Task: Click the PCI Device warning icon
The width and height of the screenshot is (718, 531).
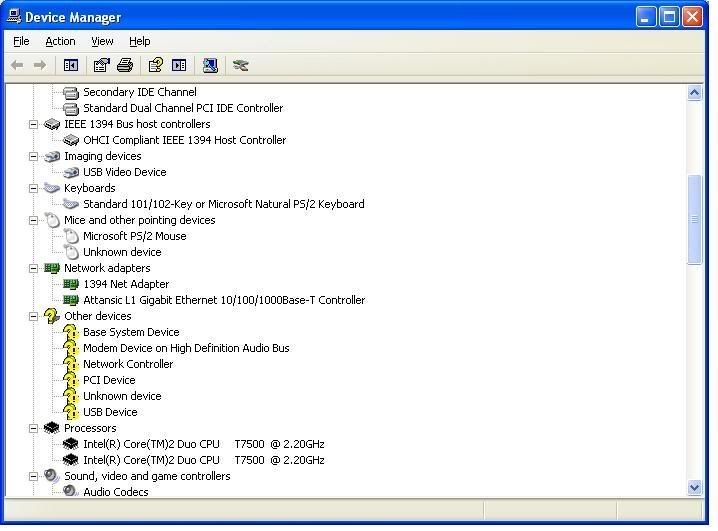Action: [71, 380]
